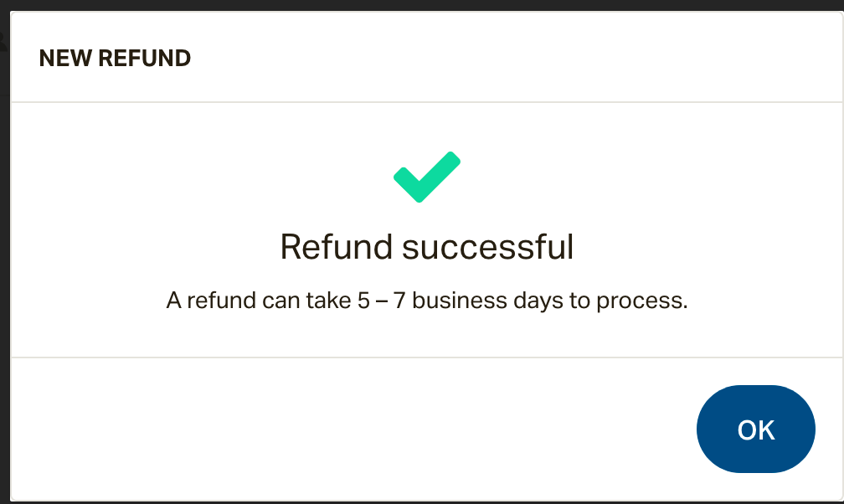The height and width of the screenshot is (504, 844).
Task: Click the dark strip above the dialog
Action: point(422,5)
